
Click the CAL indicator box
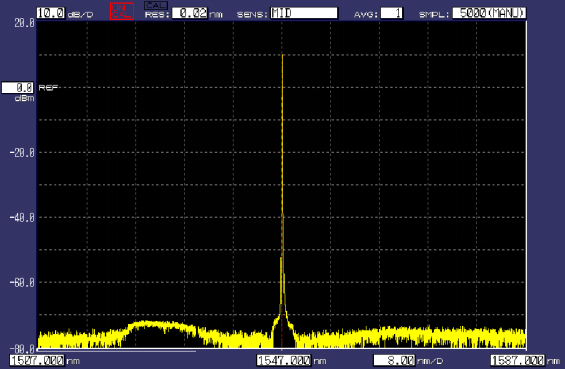coord(156,5)
